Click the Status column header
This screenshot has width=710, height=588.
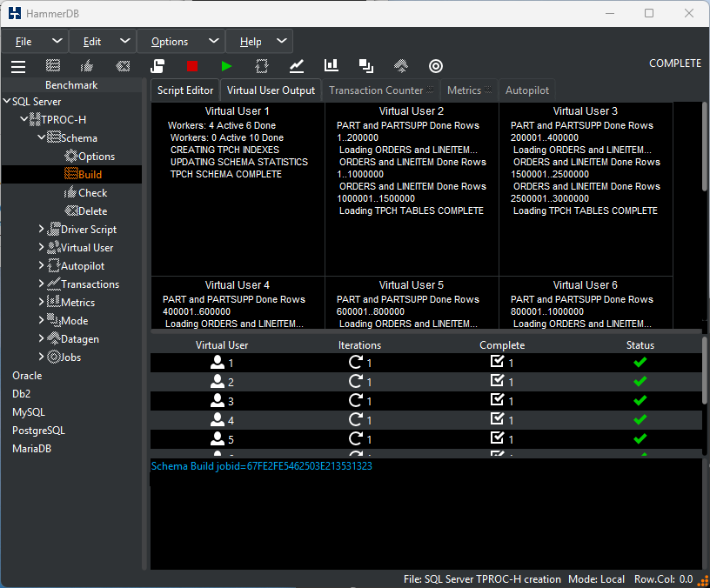click(640, 345)
